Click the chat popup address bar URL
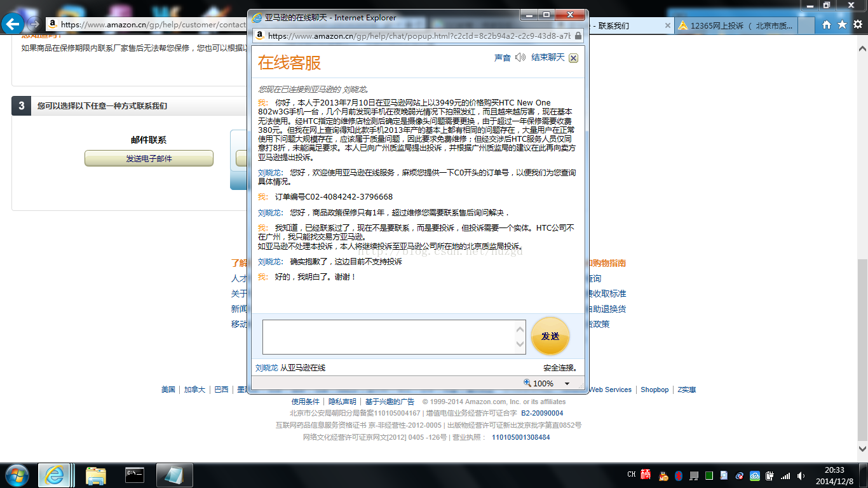This screenshot has height=488, width=868. coord(419,36)
